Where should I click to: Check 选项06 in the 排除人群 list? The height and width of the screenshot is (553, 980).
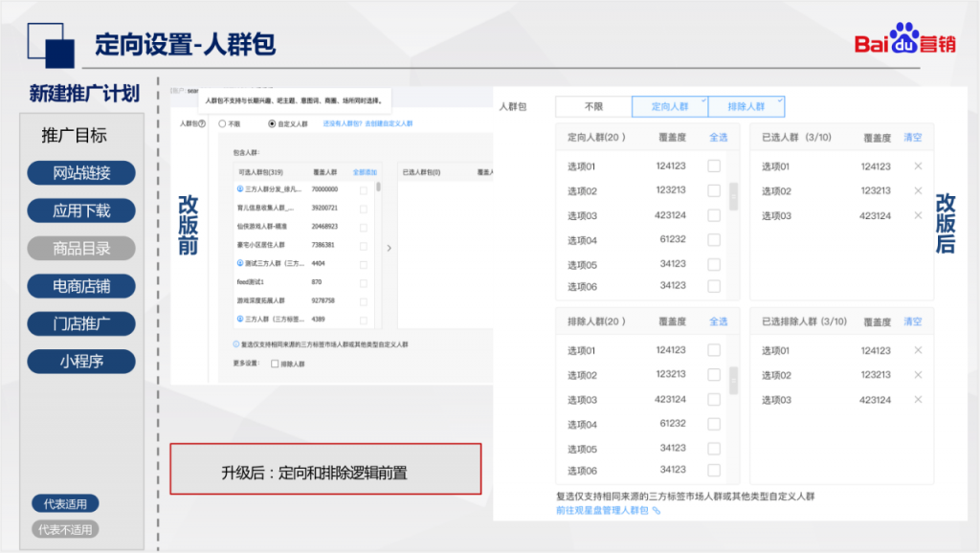click(x=714, y=470)
